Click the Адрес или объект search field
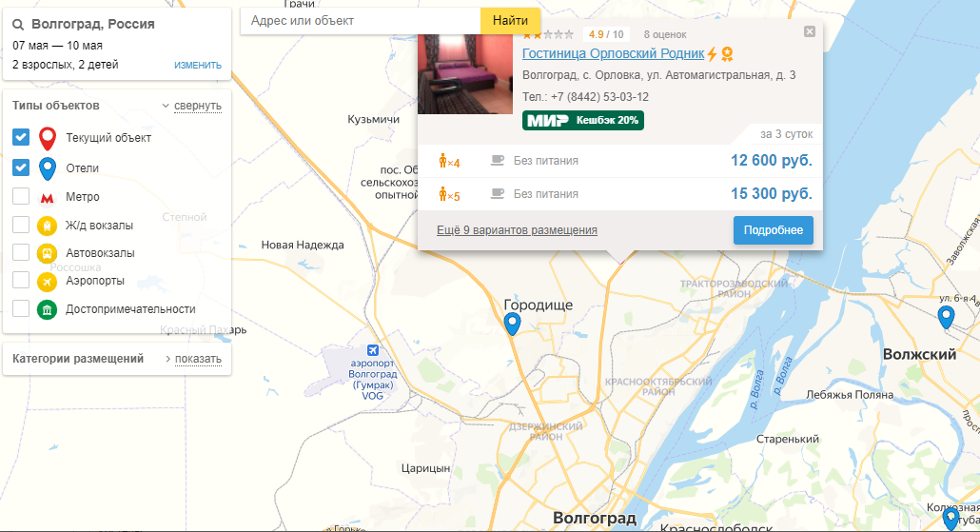The height and width of the screenshot is (532, 980). click(361, 21)
